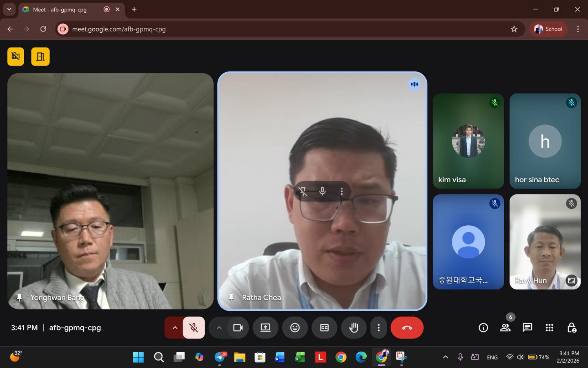This screenshot has height=368, width=588.
Task: Expand audio settings chevron beside microphone
Action: coord(175,328)
